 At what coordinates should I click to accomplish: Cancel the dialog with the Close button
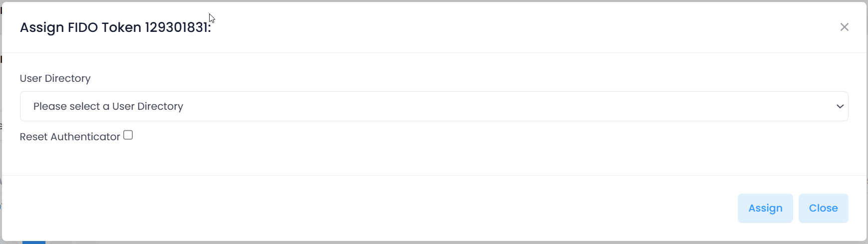[x=823, y=208]
